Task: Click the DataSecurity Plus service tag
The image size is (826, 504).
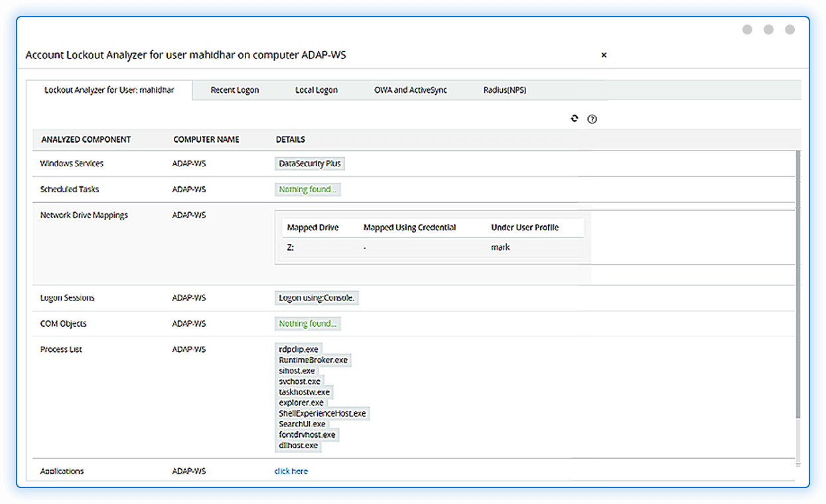Action: [x=310, y=164]
